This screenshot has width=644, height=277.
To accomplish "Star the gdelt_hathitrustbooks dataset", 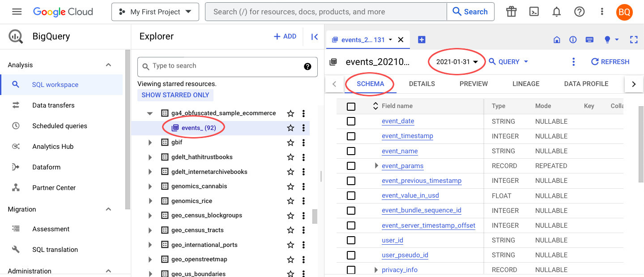I will (x=290, y=157).
